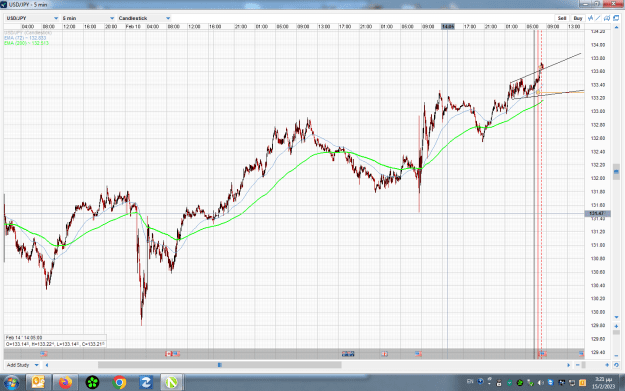
Task: Click the Buy button
Action: pyautogui.click(x=578, y=18)
